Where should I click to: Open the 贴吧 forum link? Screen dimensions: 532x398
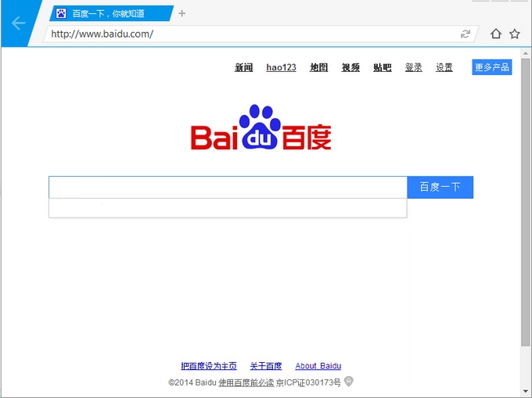coord(382,67)
